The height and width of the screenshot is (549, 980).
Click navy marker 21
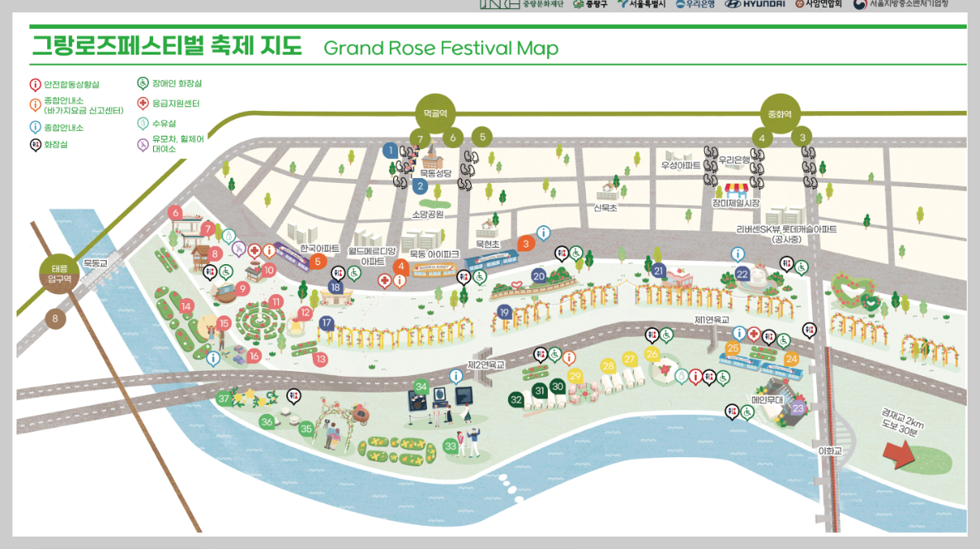pos(658,271)
